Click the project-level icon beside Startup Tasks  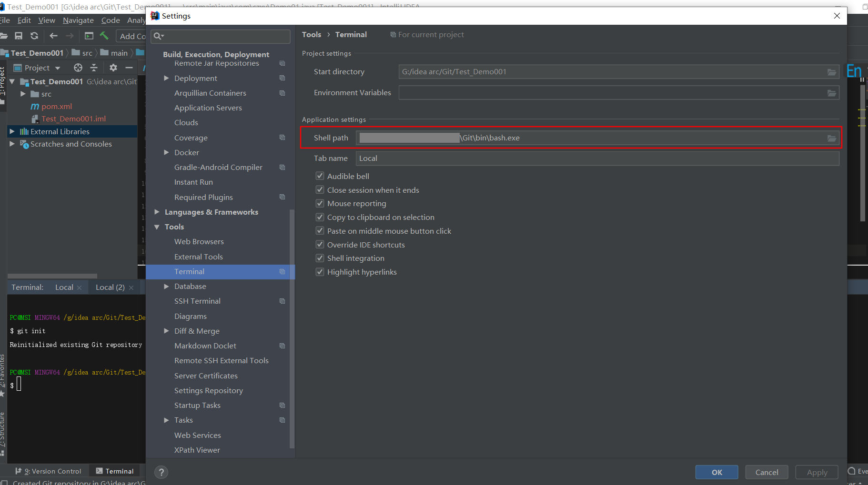pos(282,406)
